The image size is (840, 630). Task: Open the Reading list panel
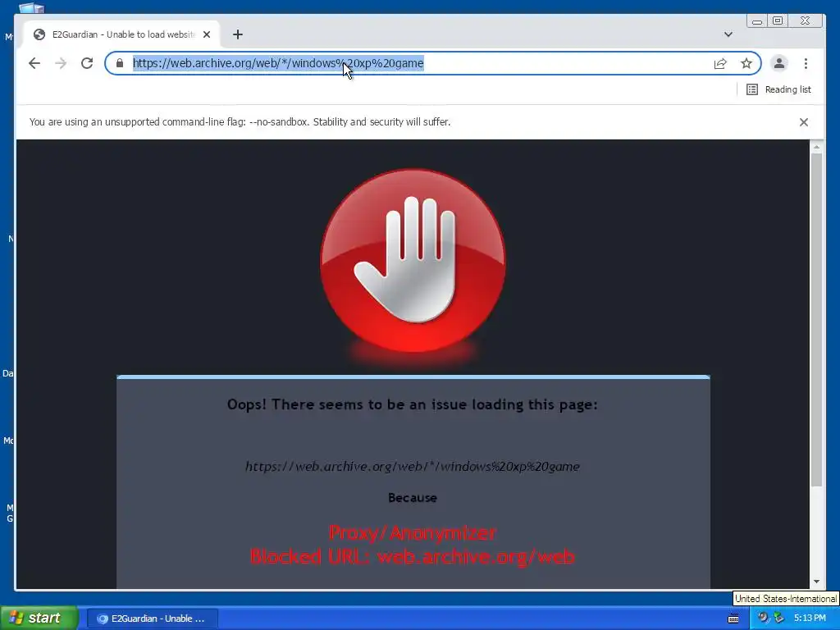pyautogui.click(x=778, y=89)
